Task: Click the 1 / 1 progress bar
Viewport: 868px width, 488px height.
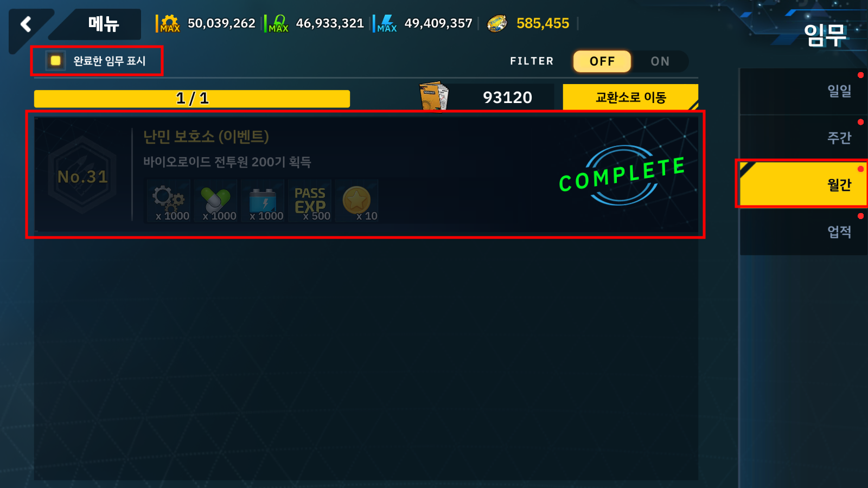Action: tap(192, 99)
